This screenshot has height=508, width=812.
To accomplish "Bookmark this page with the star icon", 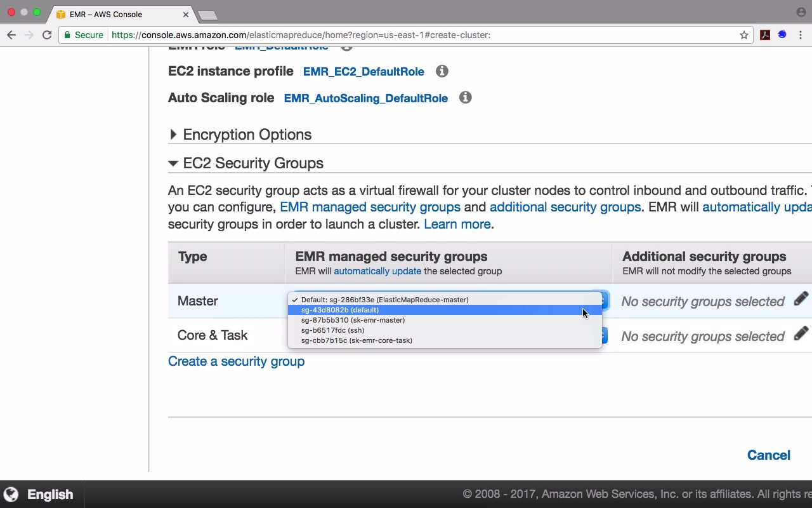I will coord(744,35).
